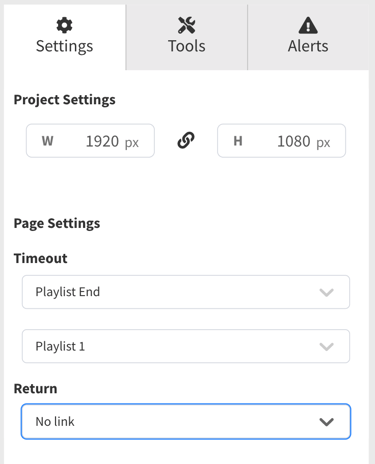
Task: Click the height field showing 1080
Action: point(281,141)
